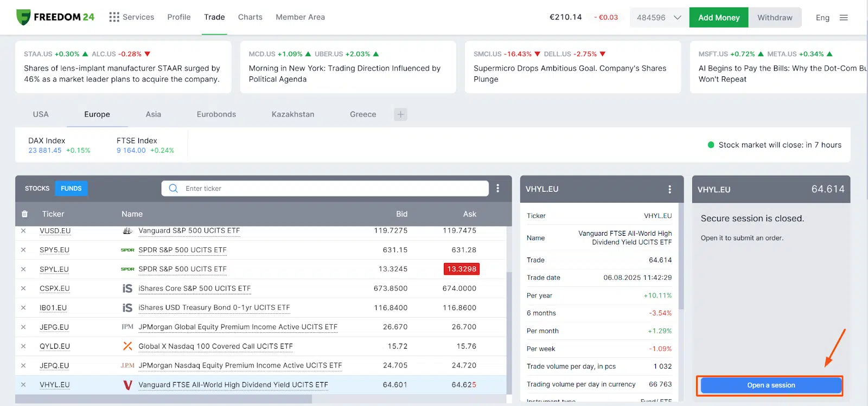
Task: Open VHYL.EU info panel three-dot menu
Action: point(669,189)
